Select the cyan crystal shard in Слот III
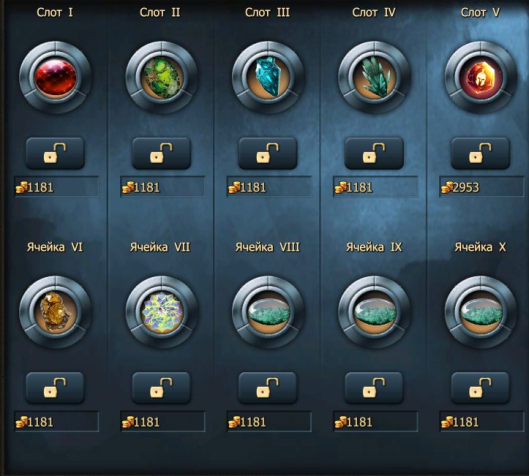Viewport: 529px width, 476px height. pos(268,78)
